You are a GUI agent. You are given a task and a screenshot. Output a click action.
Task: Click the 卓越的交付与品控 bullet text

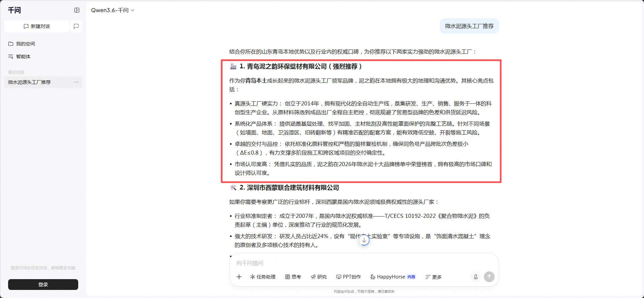tap(352, 148)
